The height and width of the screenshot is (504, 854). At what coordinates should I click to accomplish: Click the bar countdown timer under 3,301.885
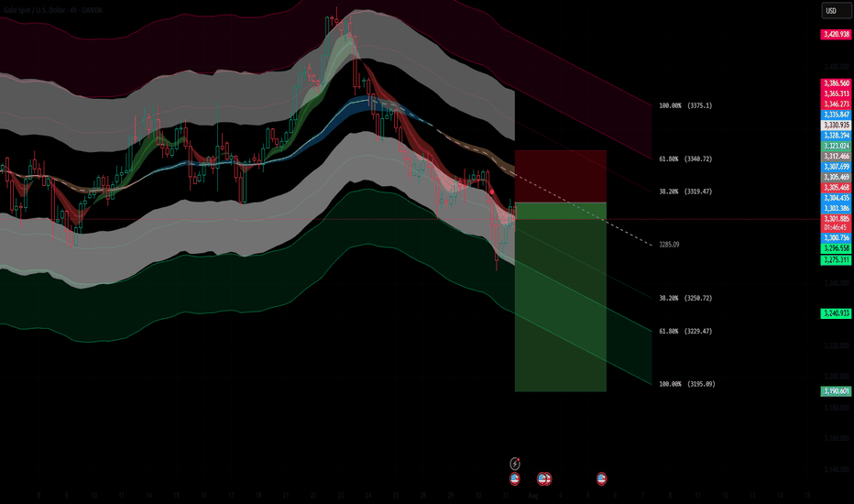836,227
